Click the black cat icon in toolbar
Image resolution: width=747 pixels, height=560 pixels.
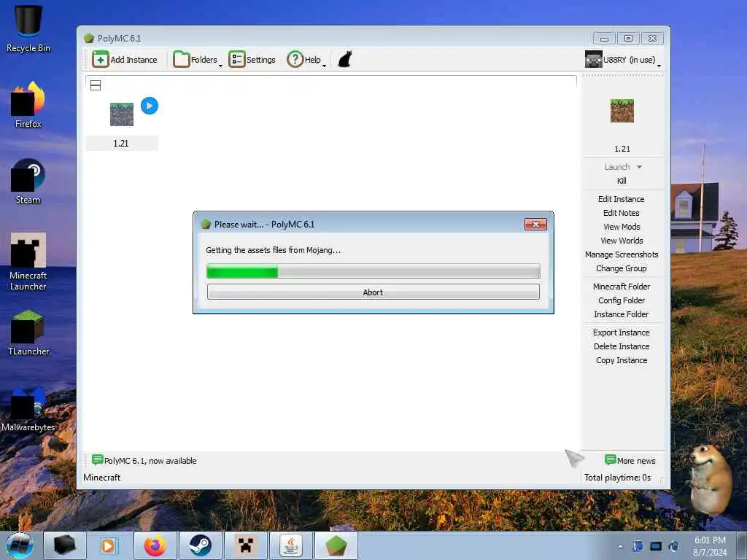345,60
